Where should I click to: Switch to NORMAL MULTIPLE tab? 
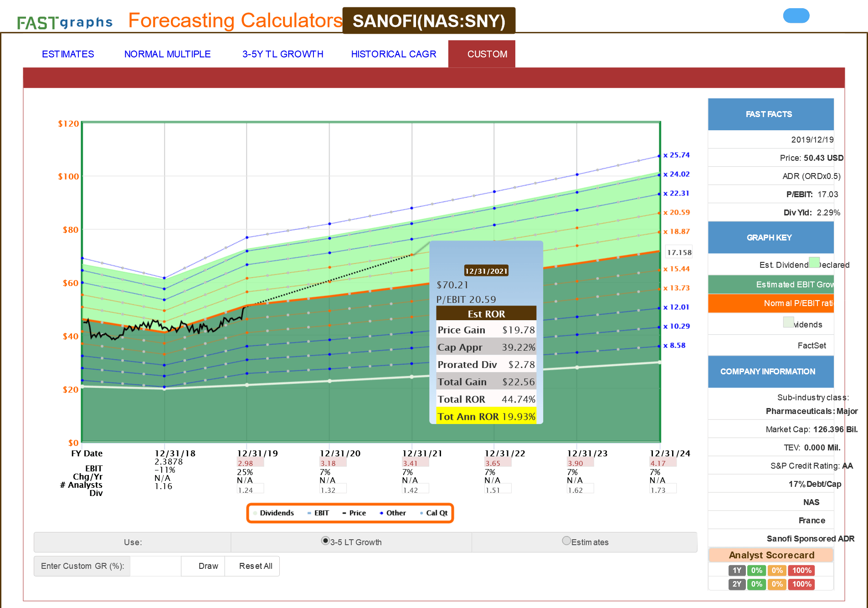167,54
